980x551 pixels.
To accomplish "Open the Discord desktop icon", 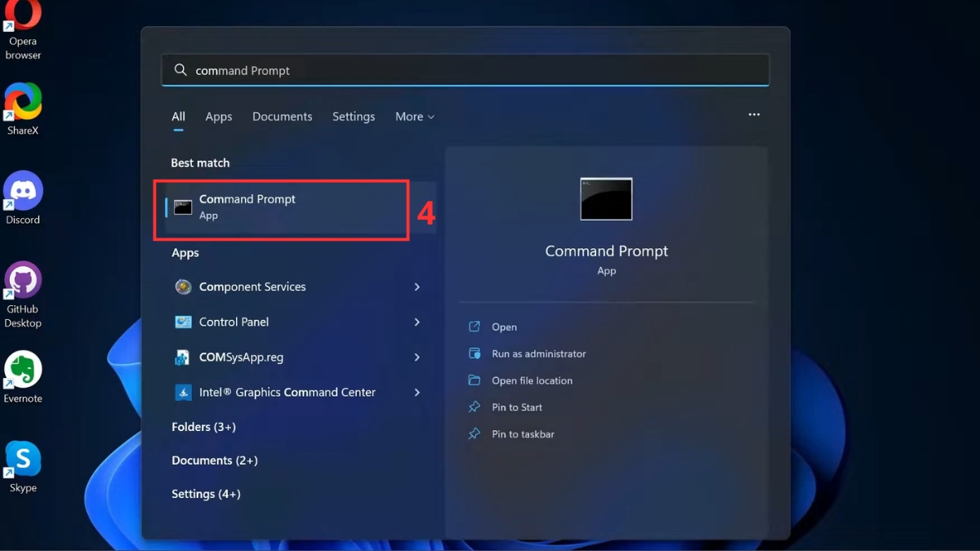I will (x=23, y=192).
